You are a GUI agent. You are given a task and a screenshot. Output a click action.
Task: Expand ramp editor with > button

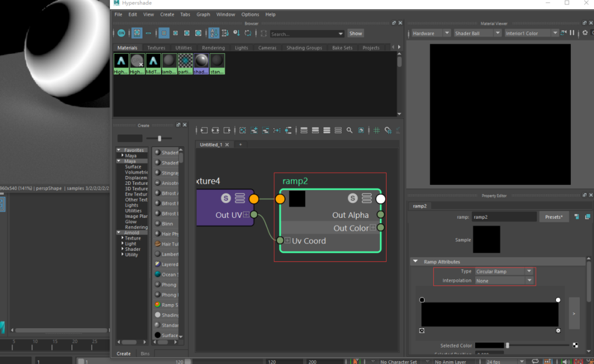point(574,313)
